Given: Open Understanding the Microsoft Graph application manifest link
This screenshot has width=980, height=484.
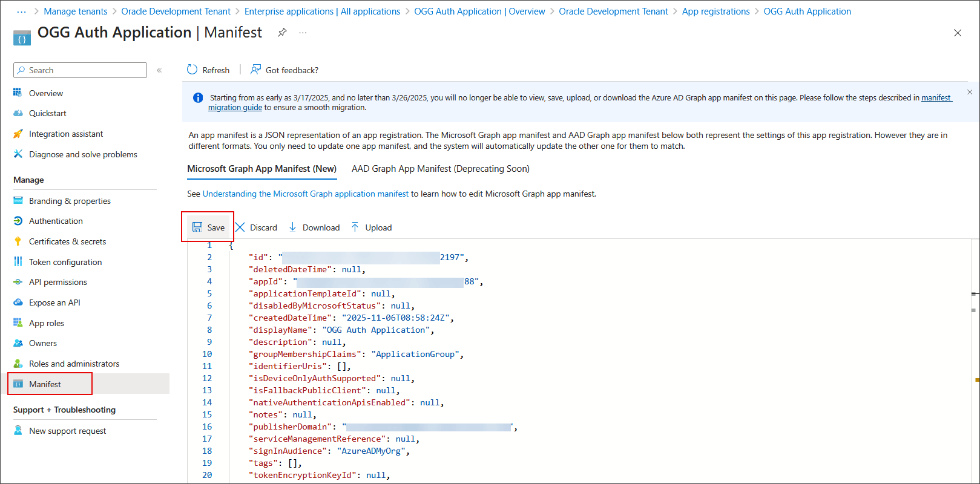Looking at the screenshot, I should point(306,194).
